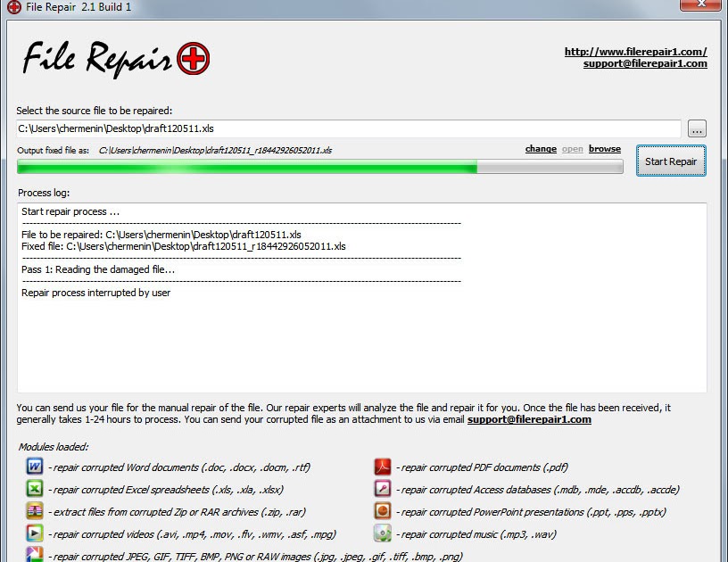This screenshot has width=728, height=562.
Task: Open file picker with the ellipsis button
Action: coord(697,128)
